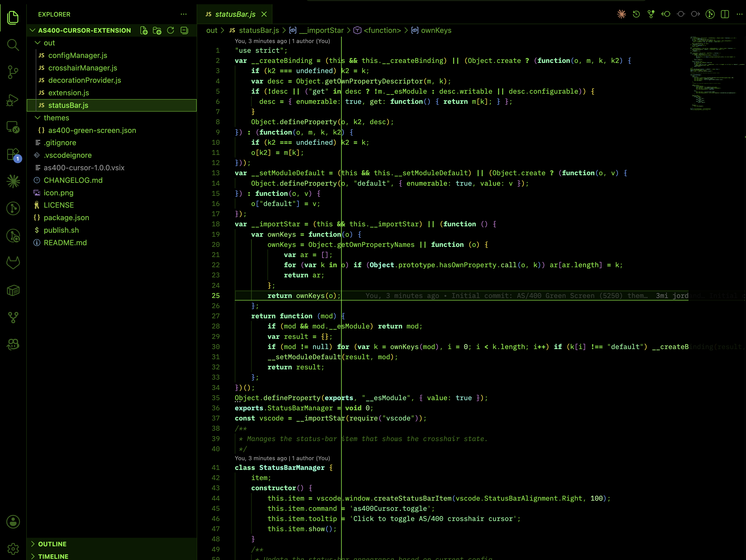The height and width of the screenshot is (560, 746).
Task: Click the code lens above class StatusBarManager
Action: tap(282, 458)
